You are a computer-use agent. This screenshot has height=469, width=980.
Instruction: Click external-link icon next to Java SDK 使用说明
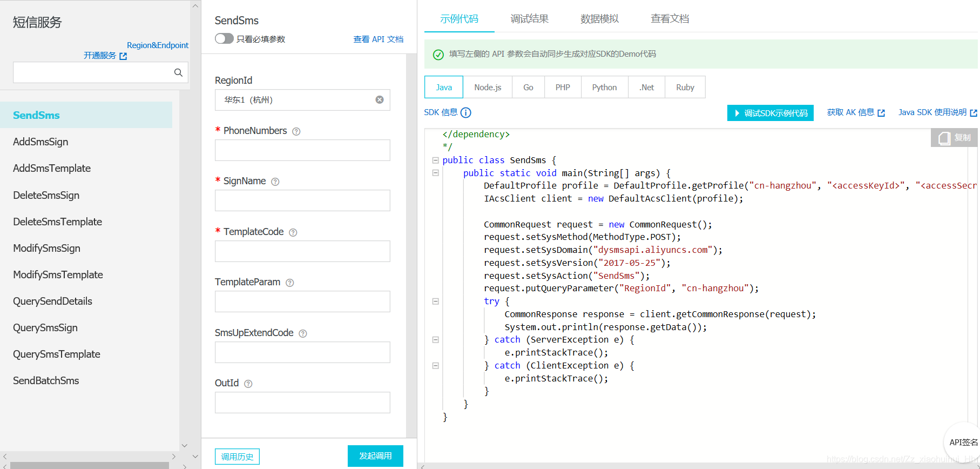tap(974, 113)
